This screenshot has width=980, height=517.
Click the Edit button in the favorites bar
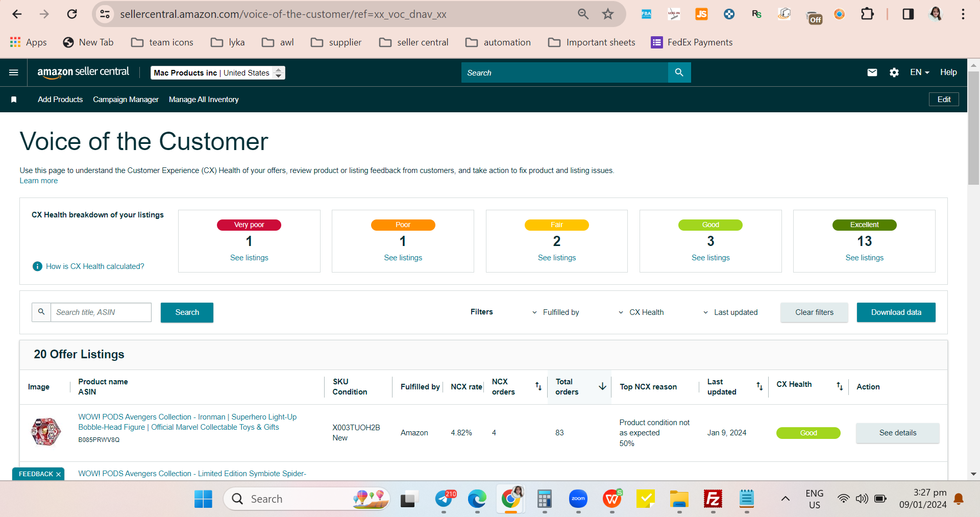tap(944, 100)
